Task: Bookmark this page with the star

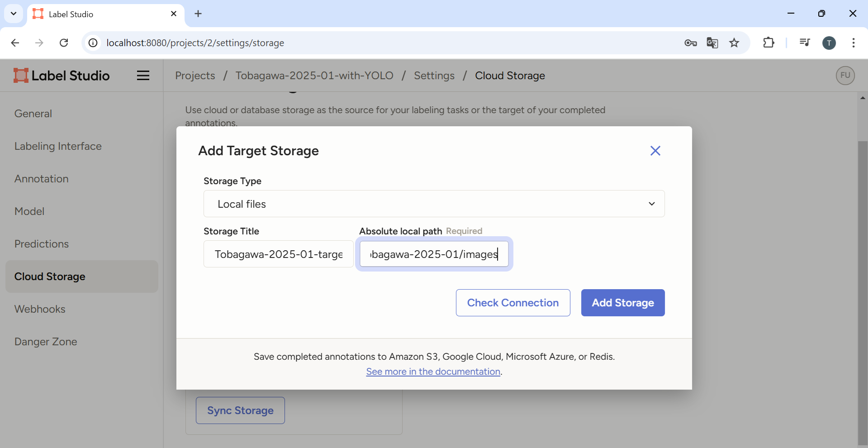Action: tap(734, 43)
